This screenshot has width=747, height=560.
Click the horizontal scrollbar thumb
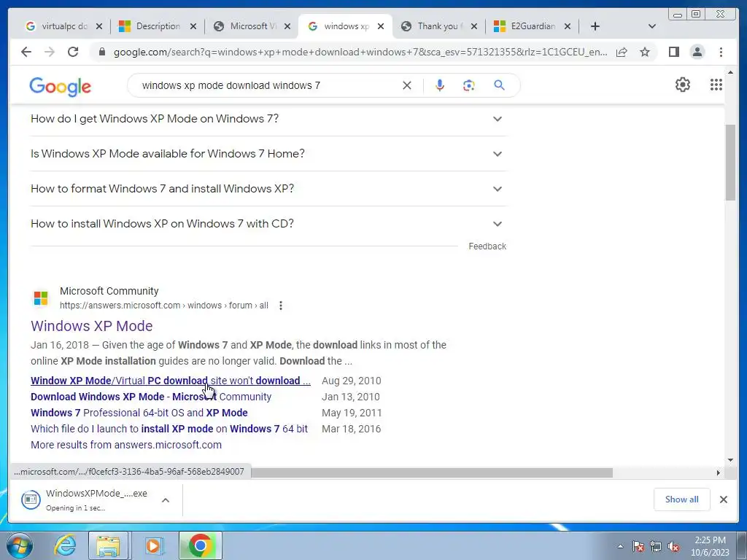[x=432, y=472]
